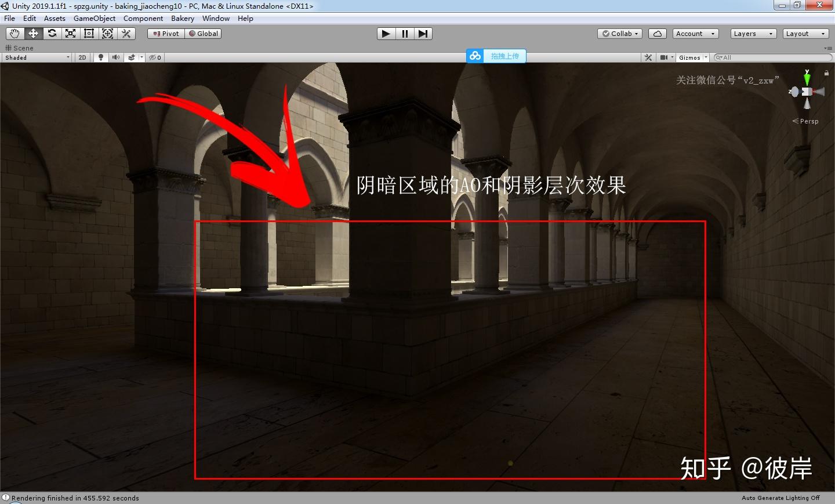Open the Account dropdown
Viewport: 835px width, 504px height.
[x=696, y=34]
